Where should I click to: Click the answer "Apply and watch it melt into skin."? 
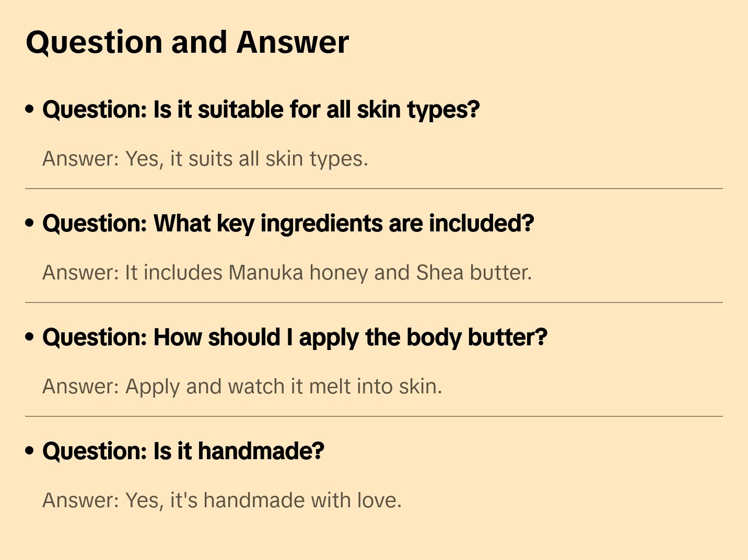[242, 387]
